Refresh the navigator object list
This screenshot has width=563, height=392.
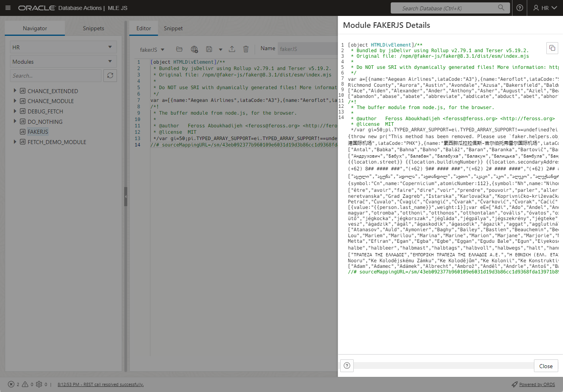click(110, 76)
